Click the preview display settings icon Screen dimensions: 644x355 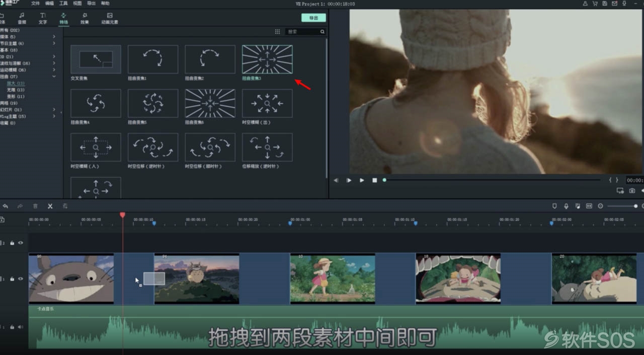click(620, 191)
